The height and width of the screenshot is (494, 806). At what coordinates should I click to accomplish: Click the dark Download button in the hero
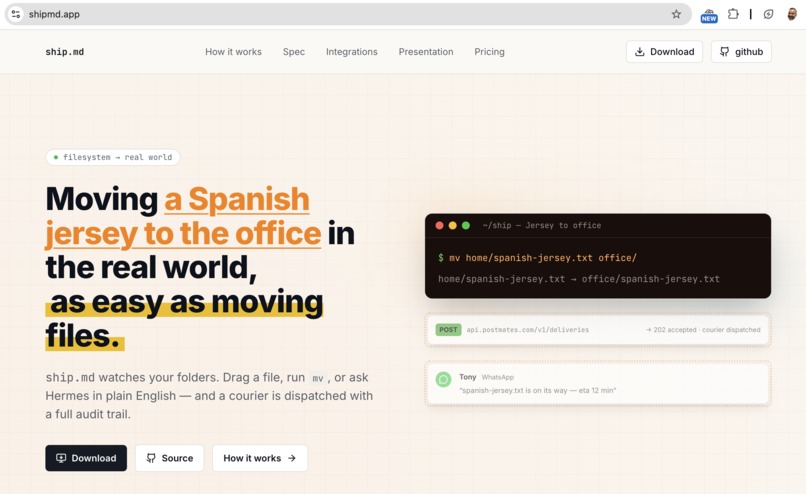point(86,458)
